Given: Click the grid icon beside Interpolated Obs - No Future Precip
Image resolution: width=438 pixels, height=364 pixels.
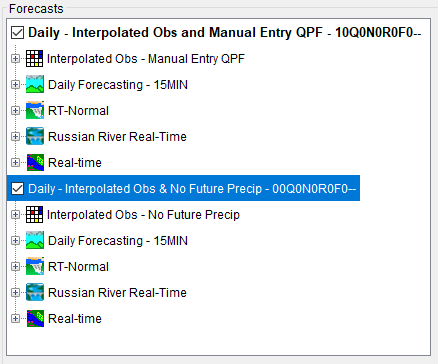Looking at the screenshot, I should (35, 215).
